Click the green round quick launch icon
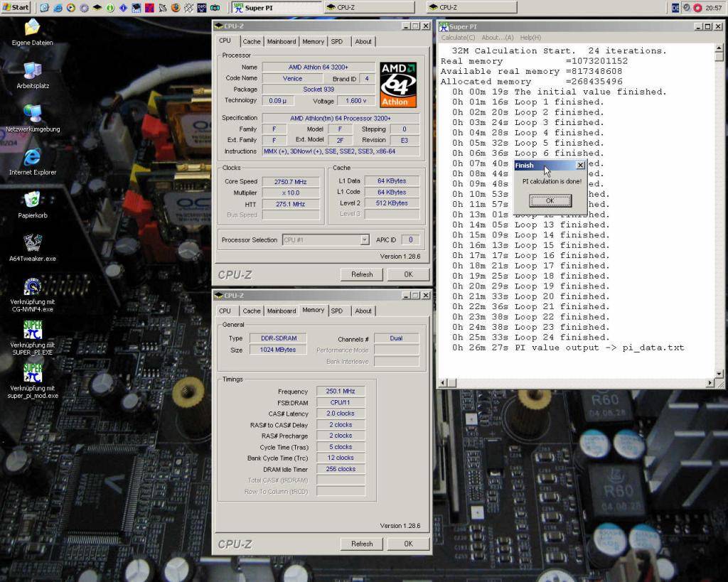Screen dimensions: 728x582 tap(110, 7)
